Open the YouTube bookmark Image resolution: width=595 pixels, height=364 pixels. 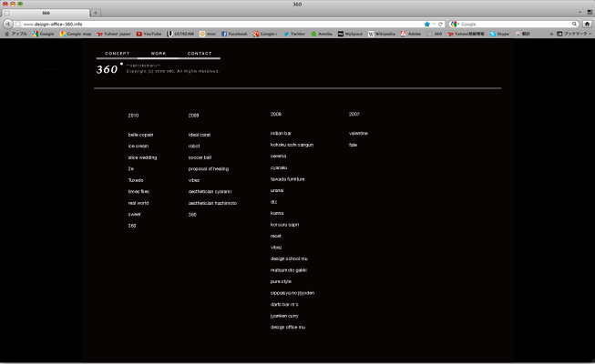click(149, 34)
